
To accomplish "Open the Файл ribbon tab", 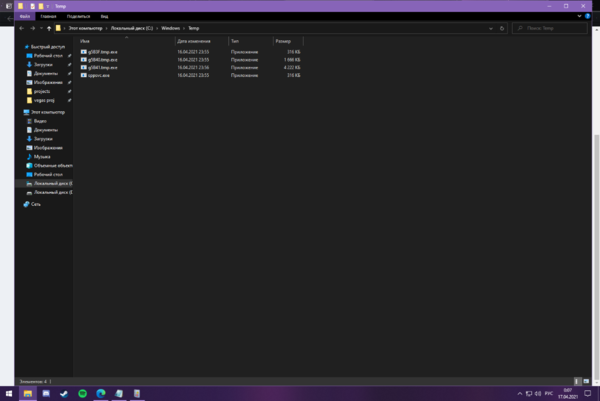I will (x=25, y=16).
